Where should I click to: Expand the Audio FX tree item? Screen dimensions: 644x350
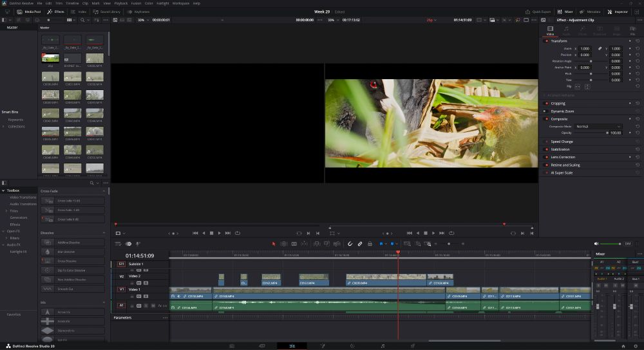click(3, 244)
